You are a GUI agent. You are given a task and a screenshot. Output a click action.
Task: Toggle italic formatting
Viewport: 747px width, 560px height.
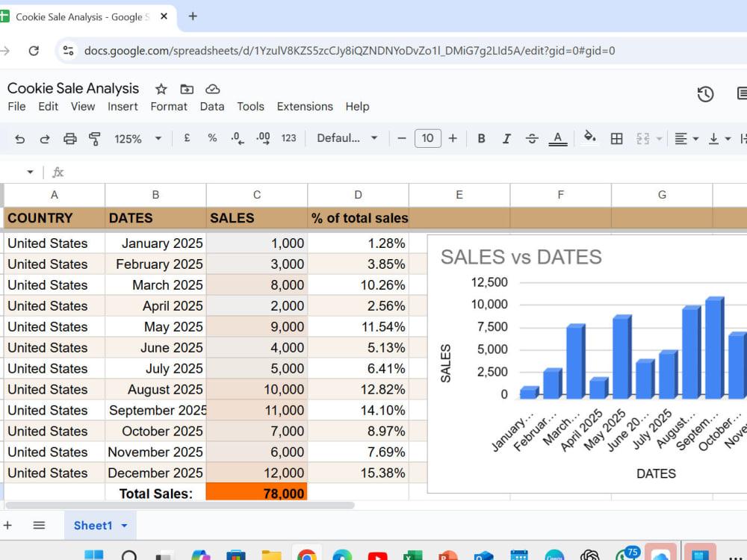coord(506,139)
